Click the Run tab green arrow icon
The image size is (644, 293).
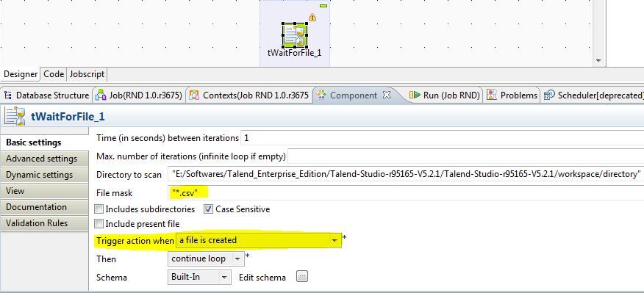[x=415, y=95]
